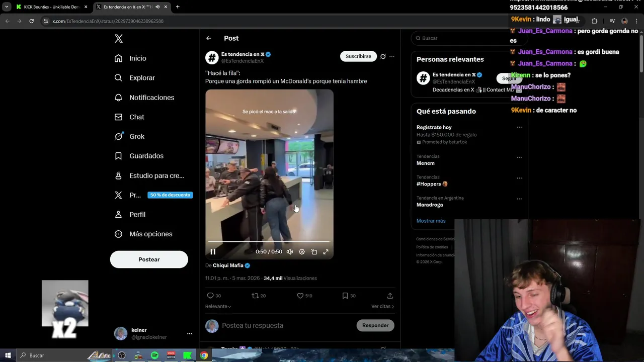Viewport: 644px width, 362px height.
Task: Open Notificaciones from the sidebar
Action: (x=144, y=98)
